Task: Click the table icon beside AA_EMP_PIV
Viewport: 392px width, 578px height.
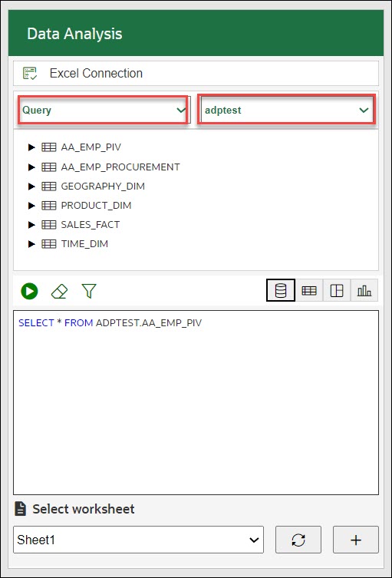Action: 49,147
